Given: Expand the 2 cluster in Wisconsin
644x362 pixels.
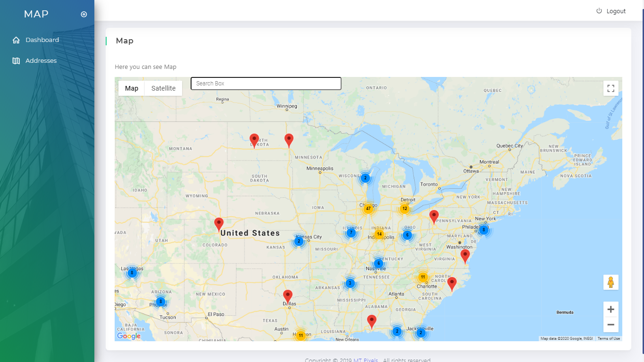Looking at the screenshot, I should (x=365, y=178).
